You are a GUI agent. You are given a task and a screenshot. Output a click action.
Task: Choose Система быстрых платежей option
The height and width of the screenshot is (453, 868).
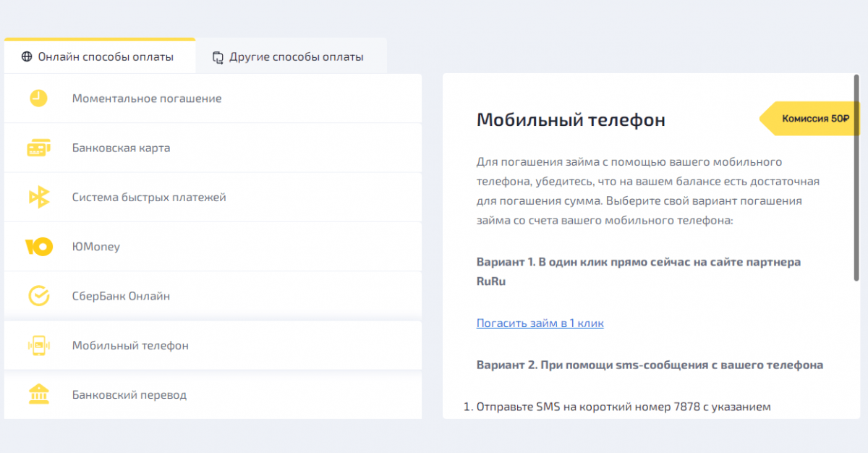point(213,197)
